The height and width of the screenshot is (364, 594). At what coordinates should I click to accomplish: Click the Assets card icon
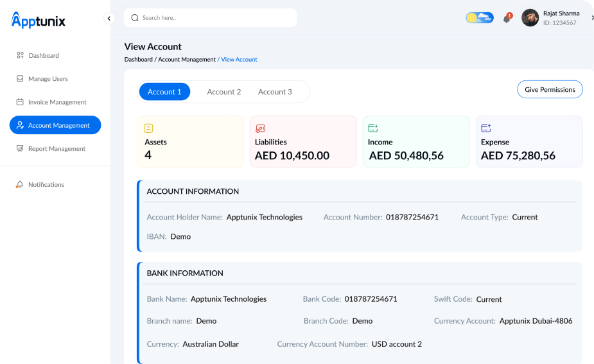point(148,128)
